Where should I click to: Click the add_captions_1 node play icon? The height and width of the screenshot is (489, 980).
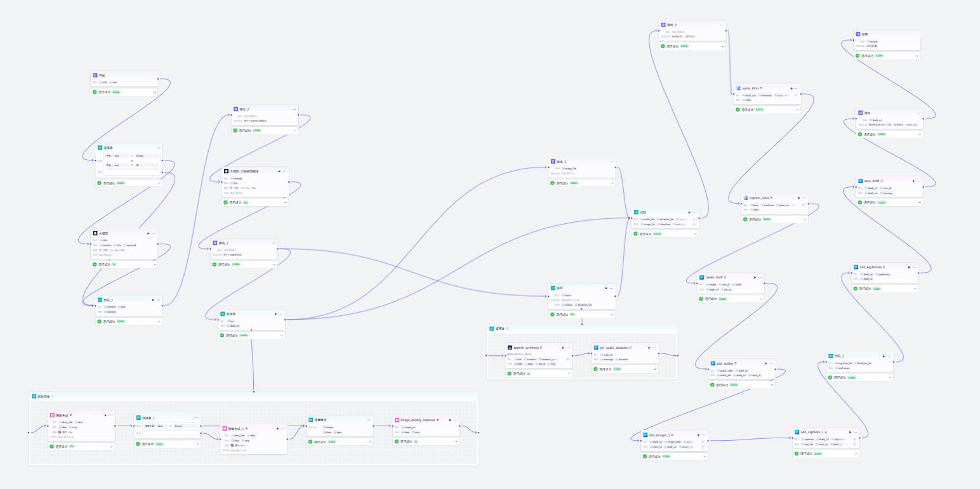pyautogui.click(x=850, y=431)
